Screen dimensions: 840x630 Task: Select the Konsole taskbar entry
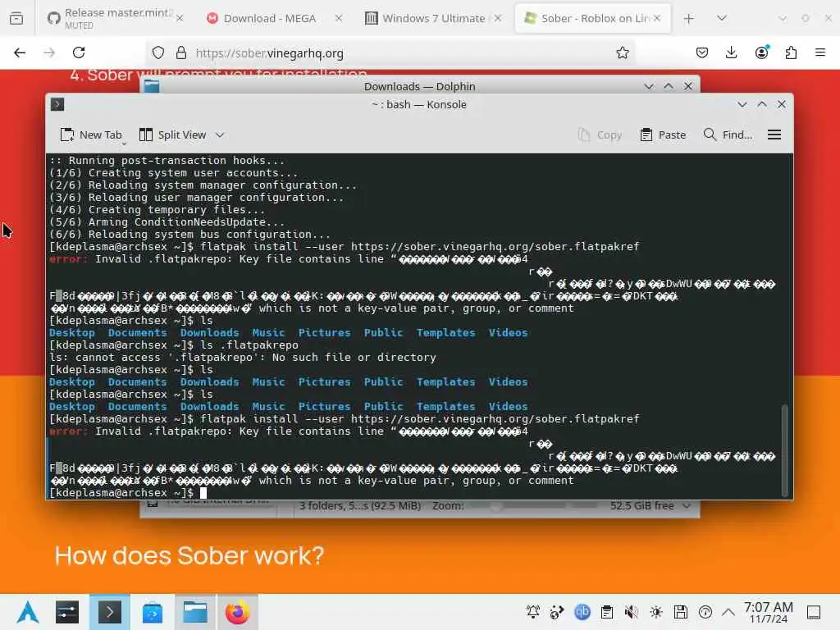click(109, 612)
